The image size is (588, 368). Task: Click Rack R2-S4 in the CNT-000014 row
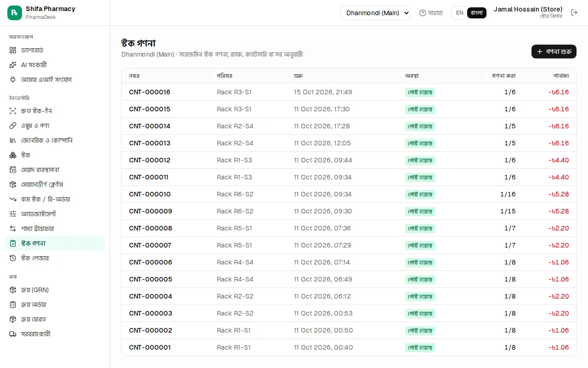click(235, 126)
